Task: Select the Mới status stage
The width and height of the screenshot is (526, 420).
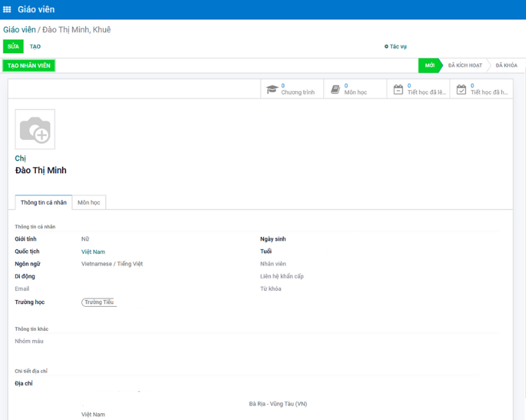Action: [x=430, y=65]
